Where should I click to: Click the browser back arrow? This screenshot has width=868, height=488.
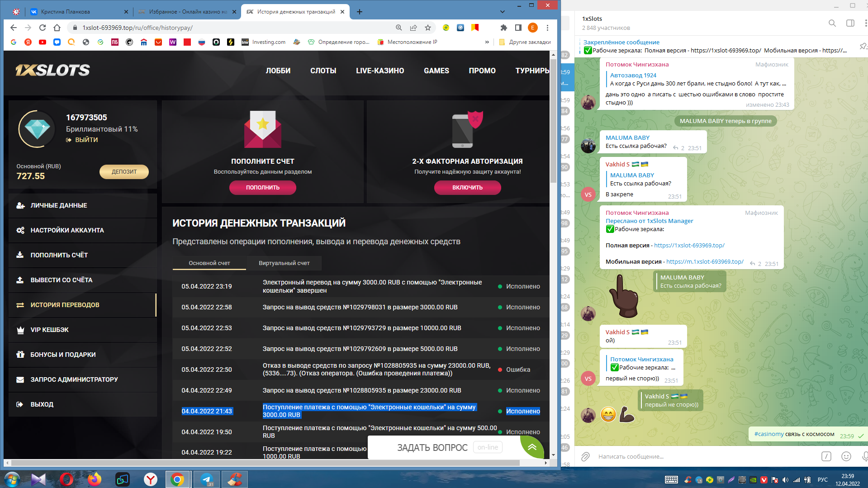tap(14, 28)
